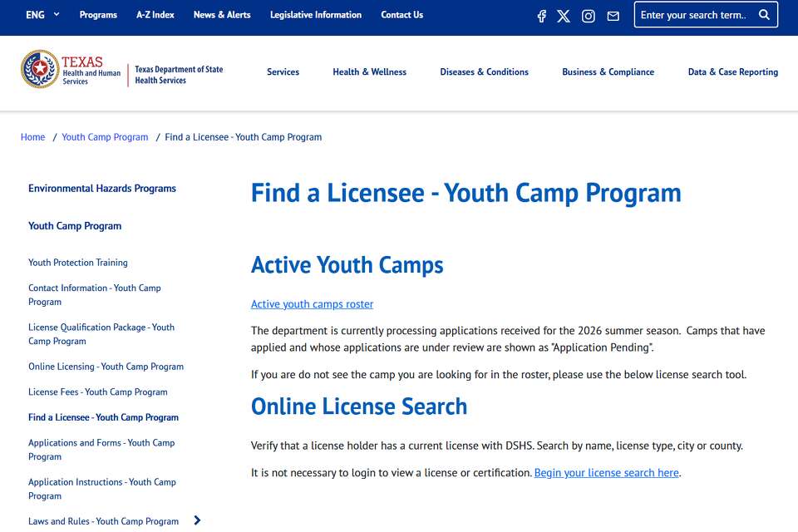Open Data & Case Reporting menu
798x532 pixels.
733,71
